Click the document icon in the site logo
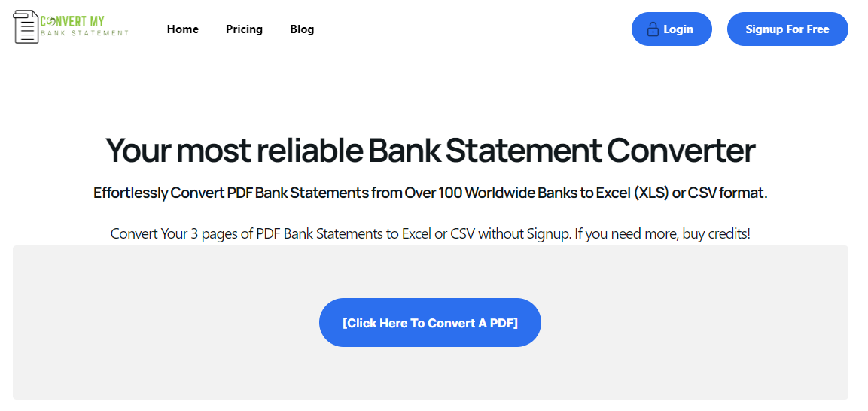The height and width of the screenshot is (411, 868). 26,27
